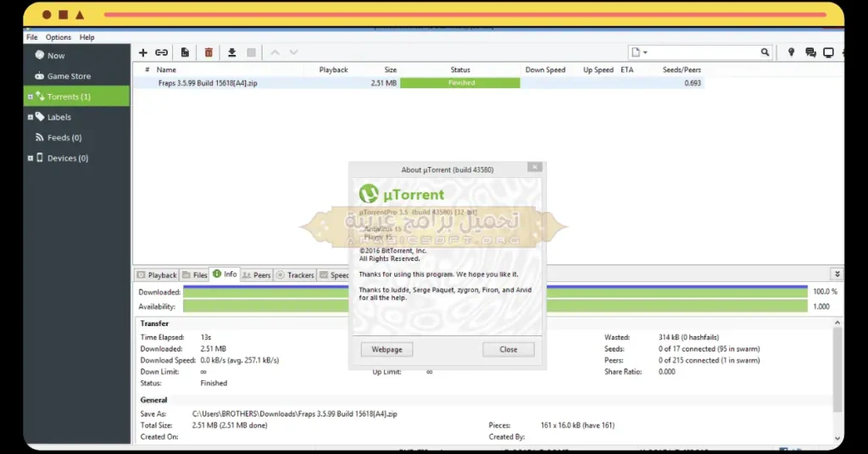Sort by Seeds/Peers column header
Viewport: 868px width, 454px height.
[x=682, y=69]
